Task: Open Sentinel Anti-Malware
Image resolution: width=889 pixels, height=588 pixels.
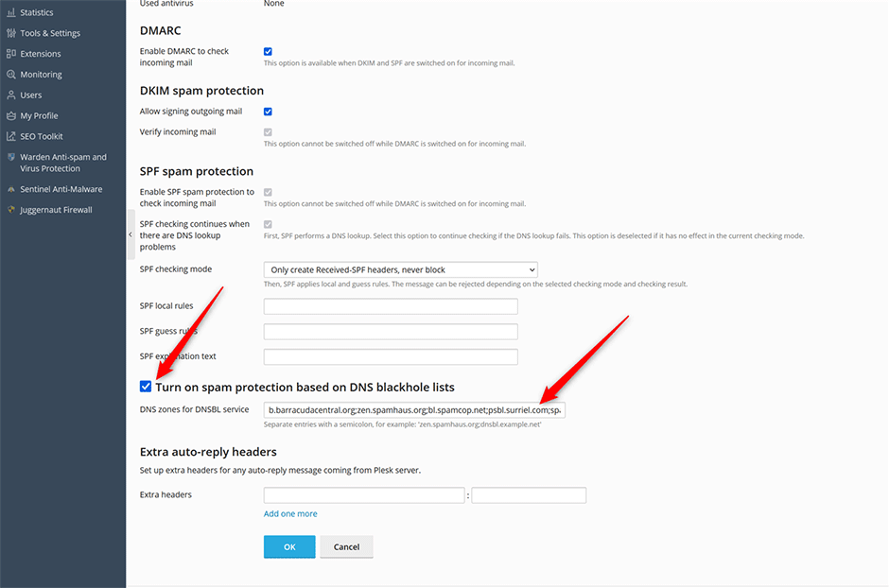Action: (x=55, y=188)
